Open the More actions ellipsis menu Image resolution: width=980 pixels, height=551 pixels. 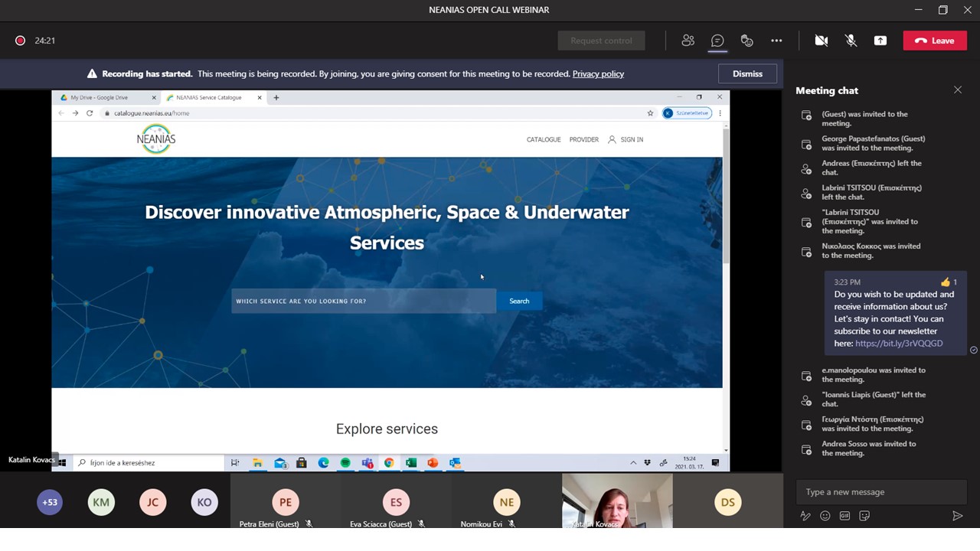pos(776,41)
